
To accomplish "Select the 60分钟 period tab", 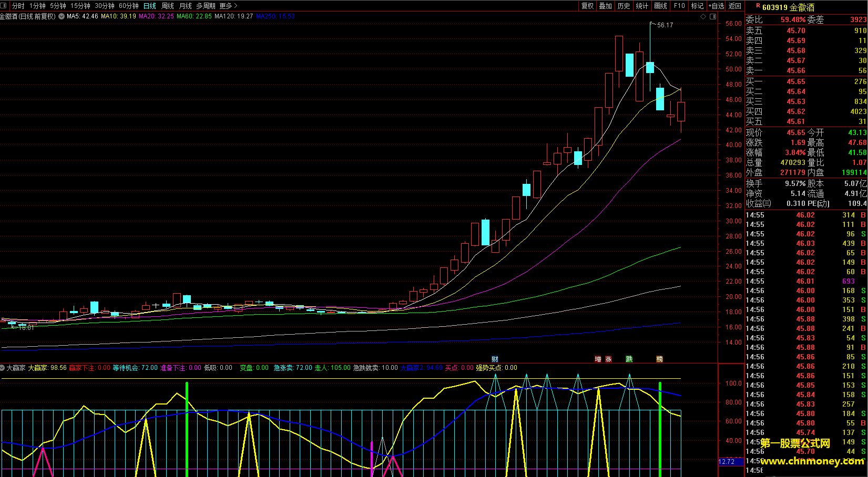I will [129, 6].
